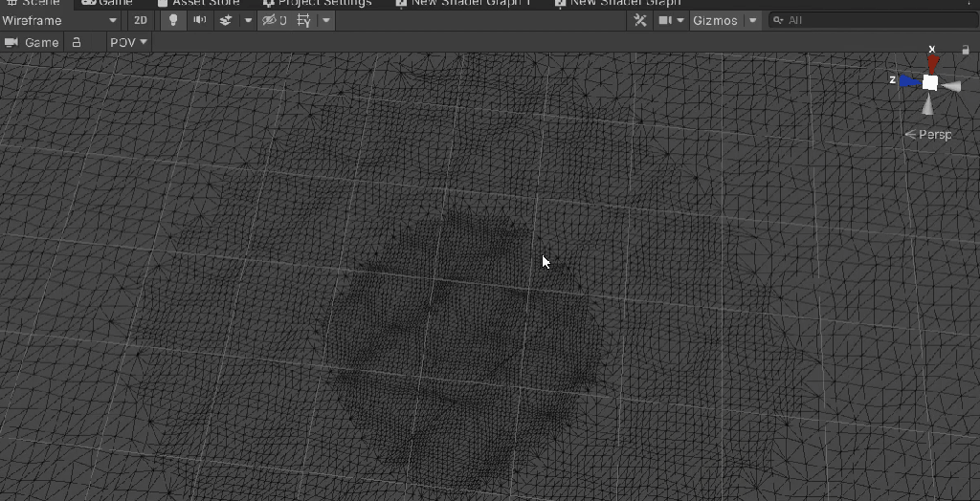Viewport: 980px width, 501px height.
Task: Toggle scene lighting with the lightbulb icon
Action: (x=173, y=20)
